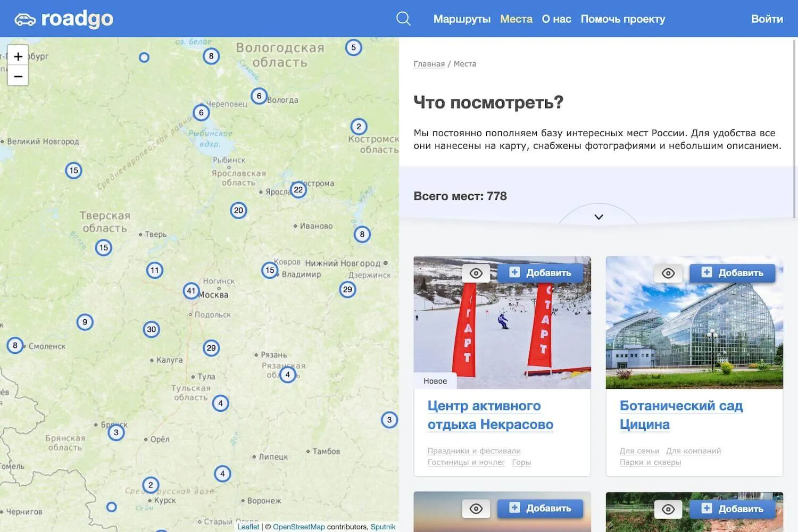Zoom out on the map
The width and height of the screenshot is (798, 532).
[x=18, y=77]
